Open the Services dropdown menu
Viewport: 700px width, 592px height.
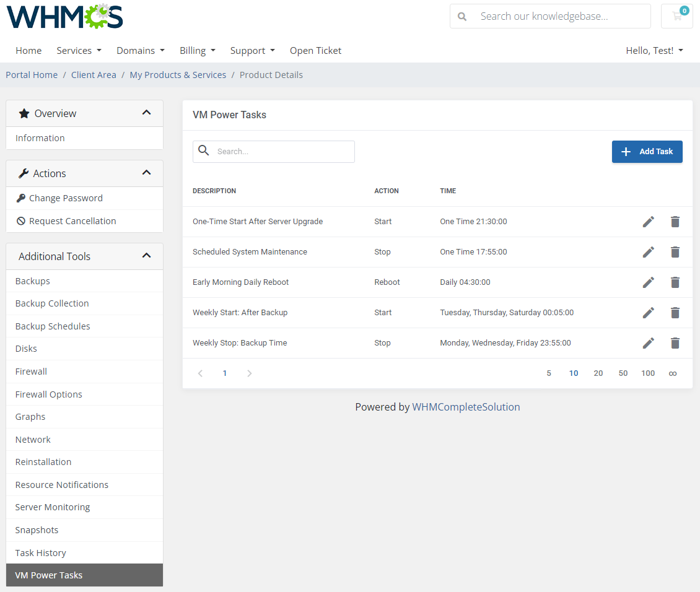[x=79, y=50]
